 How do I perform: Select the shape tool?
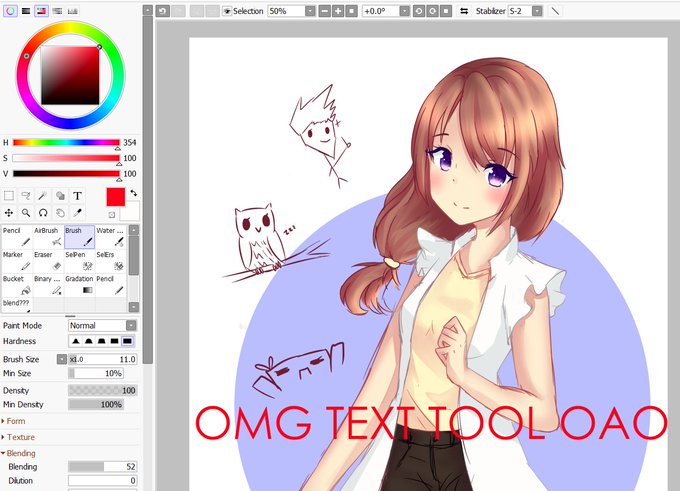point(60,196)
